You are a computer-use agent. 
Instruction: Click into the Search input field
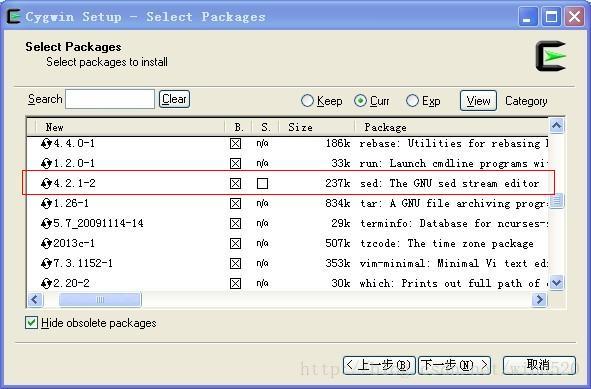click(x=110, y=99)
